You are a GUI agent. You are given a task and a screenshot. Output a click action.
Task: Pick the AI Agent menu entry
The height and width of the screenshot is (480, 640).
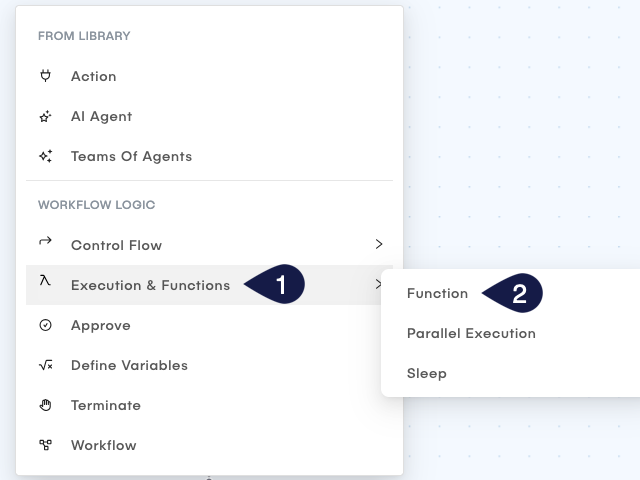point(102,117)
